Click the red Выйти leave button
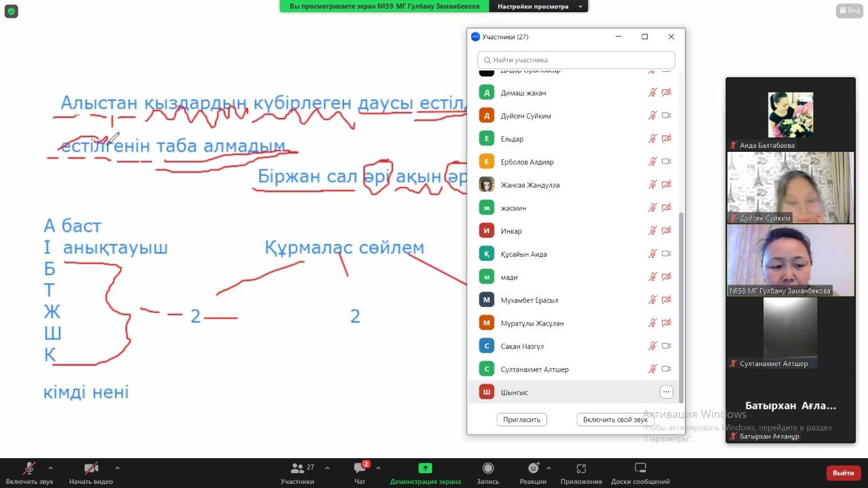This screenshot has width=868, height=488. click(842, 472)
